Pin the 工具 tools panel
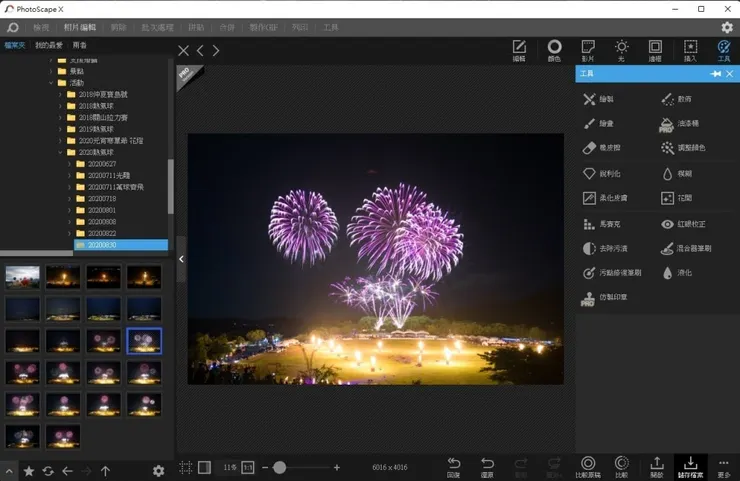 (716, 74)
